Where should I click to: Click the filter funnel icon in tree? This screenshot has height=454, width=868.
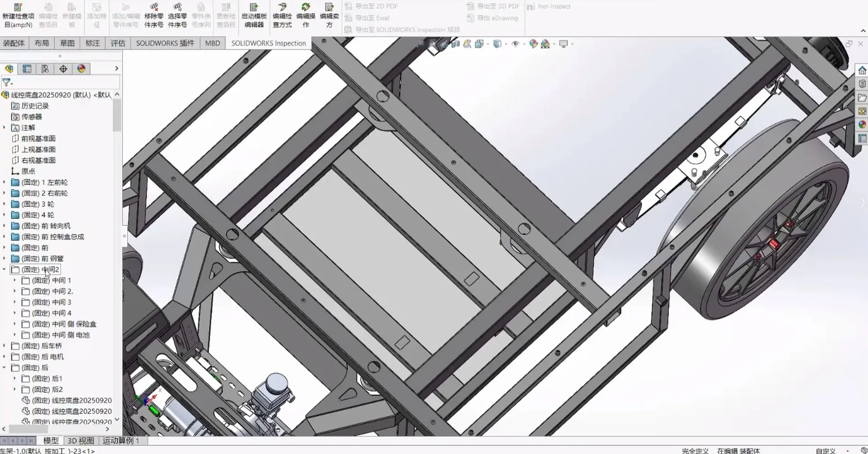(6, 83)
